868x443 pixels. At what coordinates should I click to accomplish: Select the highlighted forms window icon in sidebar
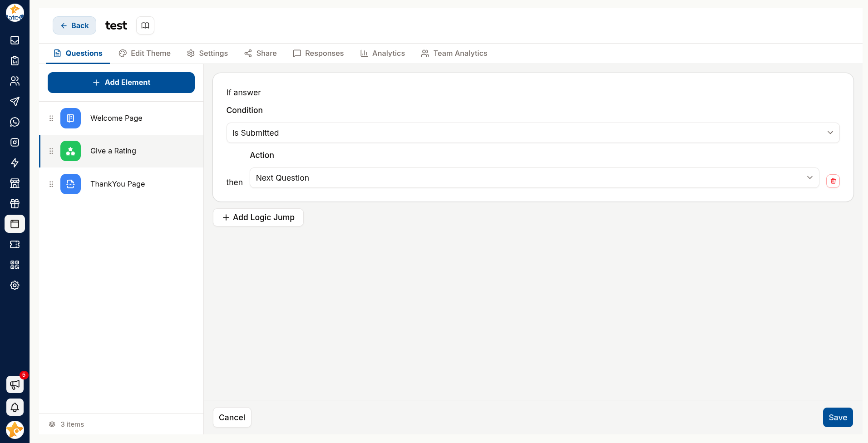(15, 224)
